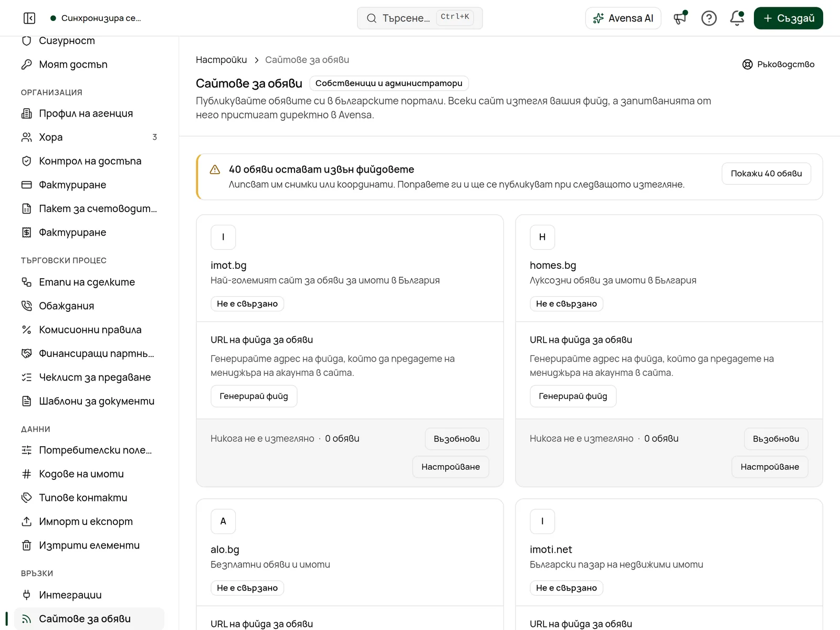Go back to Настройки breadcrumb
The image size is (840, 630).
coord(222,60)
